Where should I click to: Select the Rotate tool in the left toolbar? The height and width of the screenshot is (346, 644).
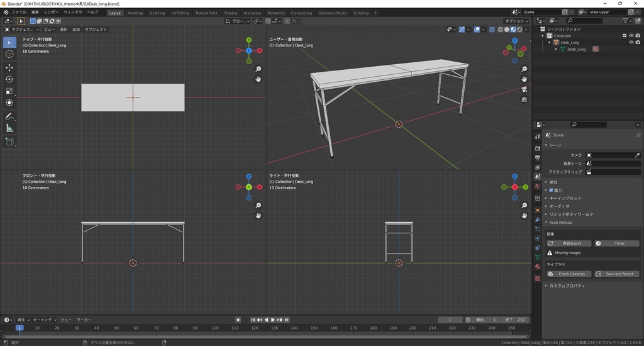9,79
